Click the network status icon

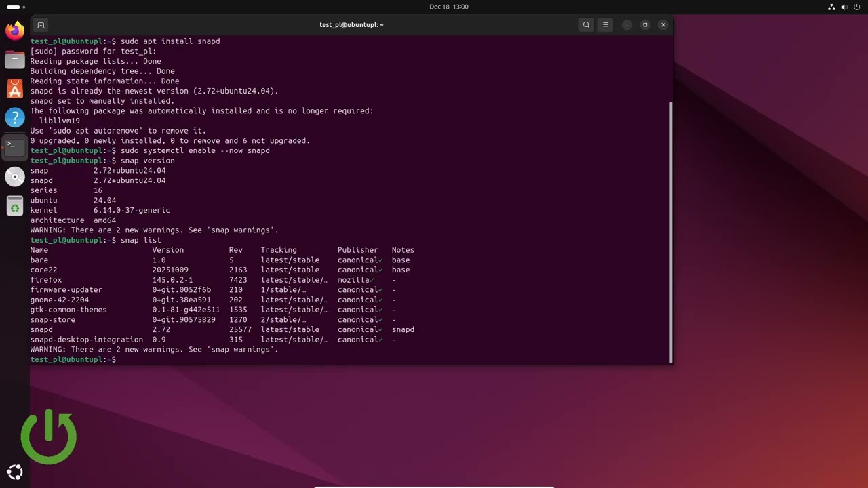coord(832,7)
